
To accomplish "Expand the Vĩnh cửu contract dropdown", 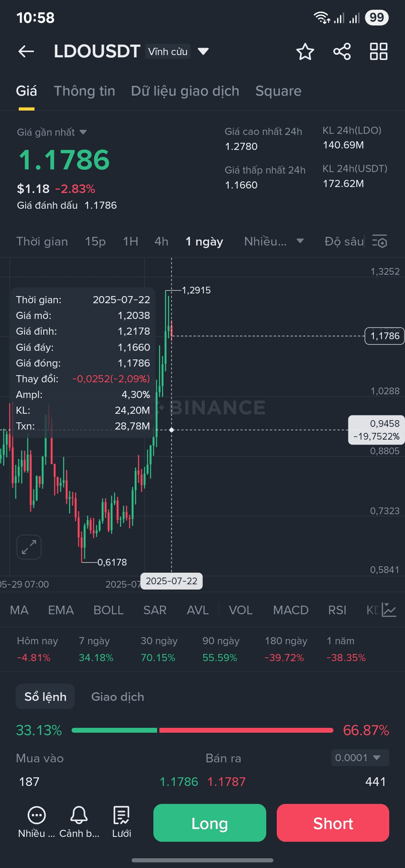I will [203, 51].
